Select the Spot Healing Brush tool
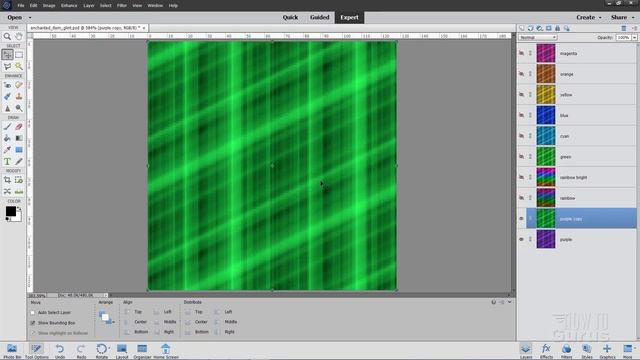640x360 pixels. pos(19,85)
